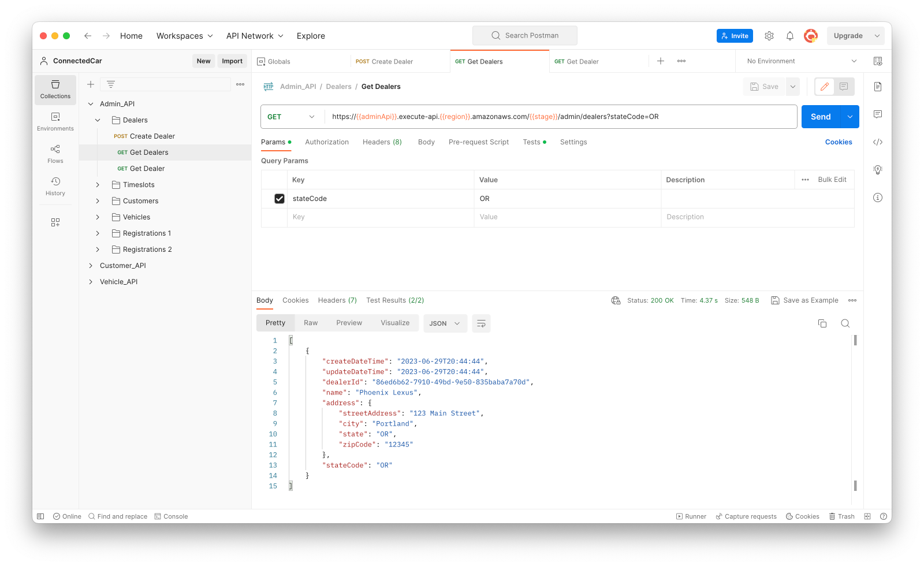Open the Workspaces menu
Image resolution: width=924 pixels, height=566 pixels.
point(185,36)
